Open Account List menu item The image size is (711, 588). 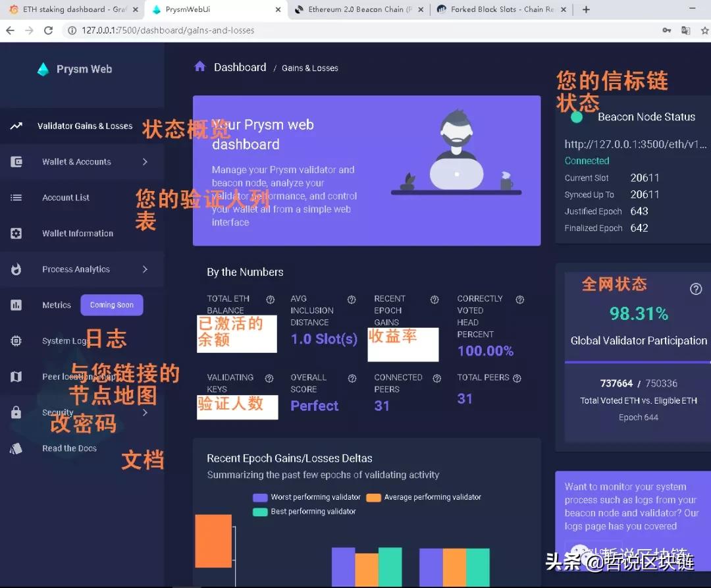[x=82, y=198]
